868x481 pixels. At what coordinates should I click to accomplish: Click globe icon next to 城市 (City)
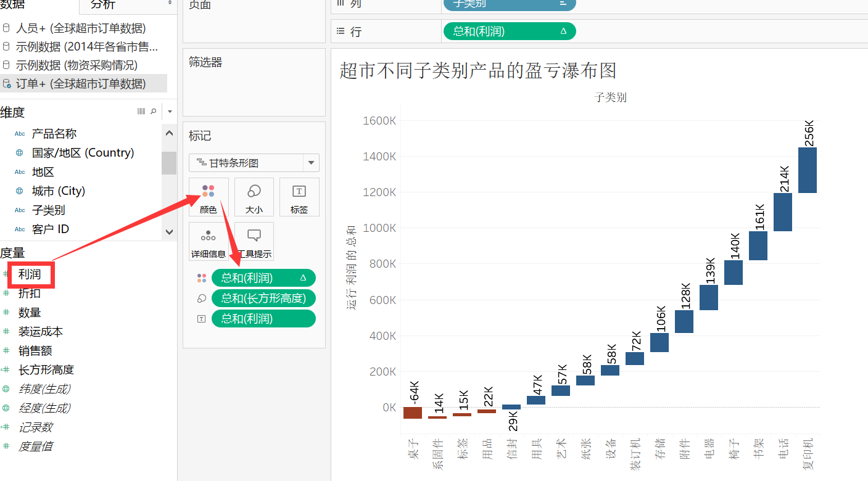tap(20, 191)
